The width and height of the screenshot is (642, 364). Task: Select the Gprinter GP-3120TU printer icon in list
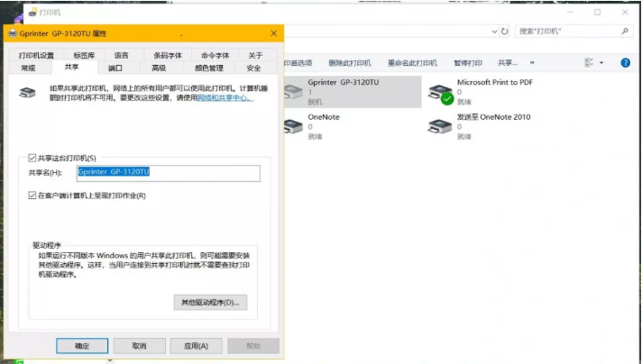pyautogui.click(x=293, y=92)
